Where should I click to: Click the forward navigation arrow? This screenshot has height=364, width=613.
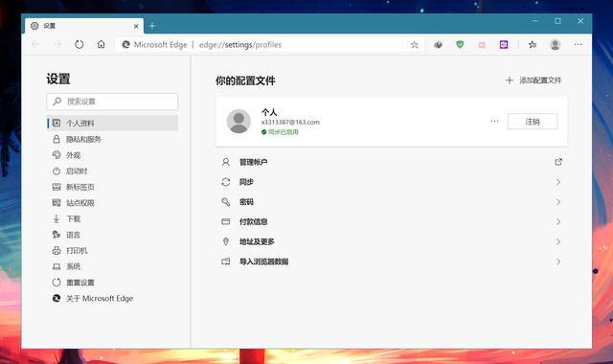coord(57,45)
